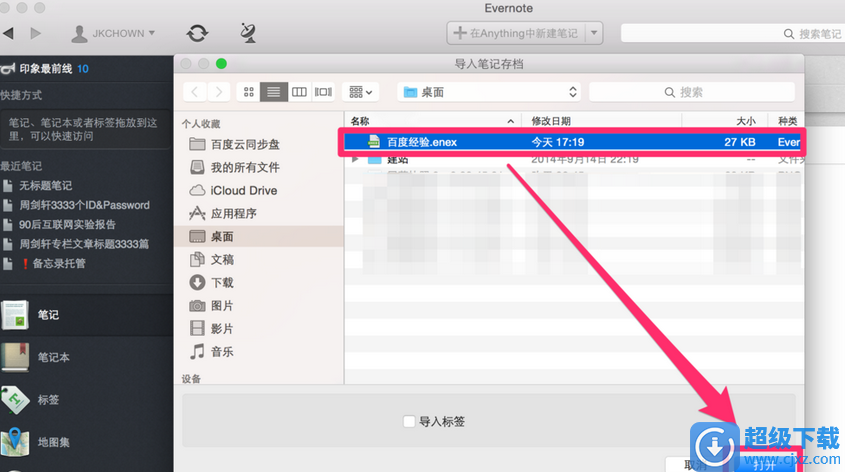
Task: Click the dialog forward navigation arrow
Action: (219, 92)
